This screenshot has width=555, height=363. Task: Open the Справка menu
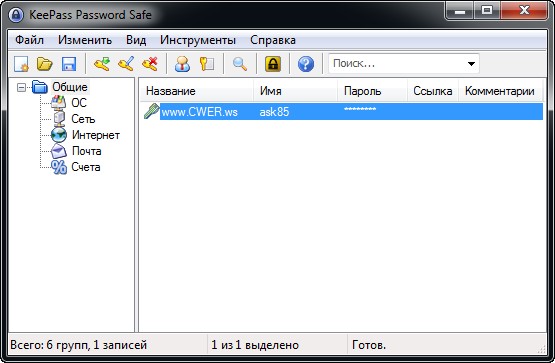coord(273,40)
